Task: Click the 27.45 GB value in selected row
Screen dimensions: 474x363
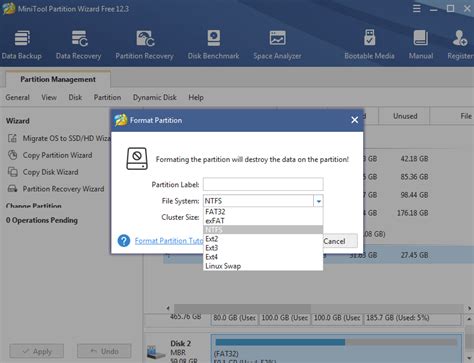Action: tap(414, 255)
